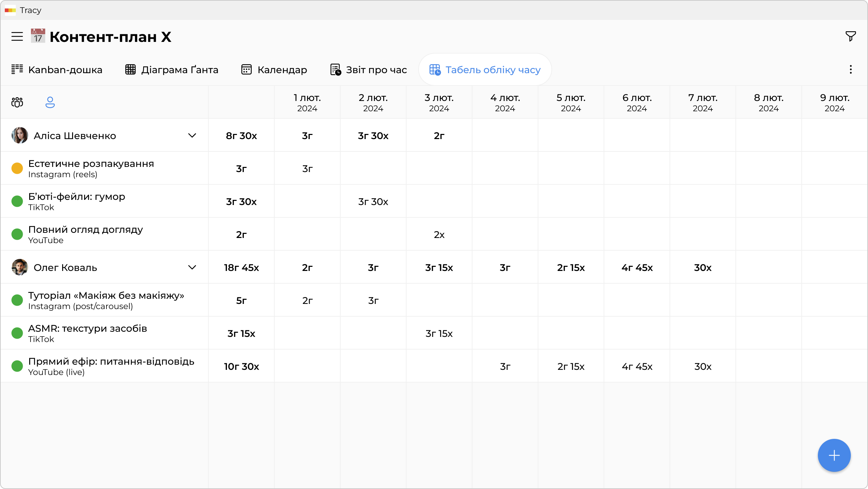868x489 pixels.
Task: Switch to group-by-team view icon
Action: [x=17, y=102]
